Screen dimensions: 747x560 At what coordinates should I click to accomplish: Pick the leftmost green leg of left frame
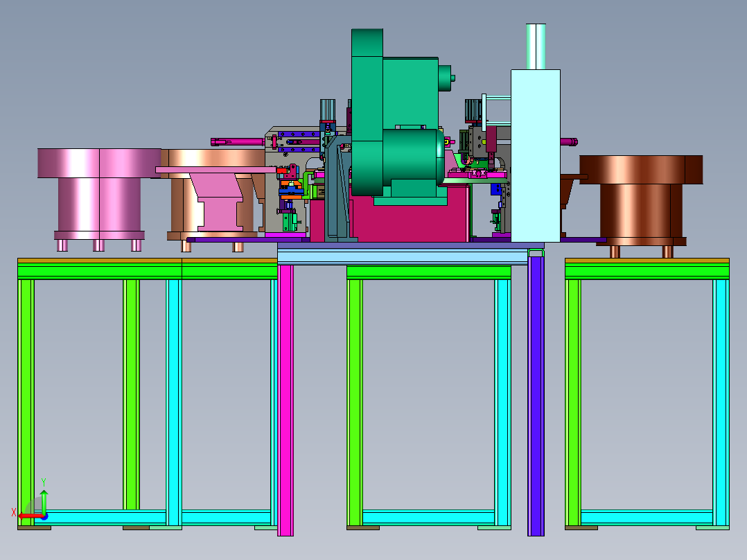pos(26,403)
